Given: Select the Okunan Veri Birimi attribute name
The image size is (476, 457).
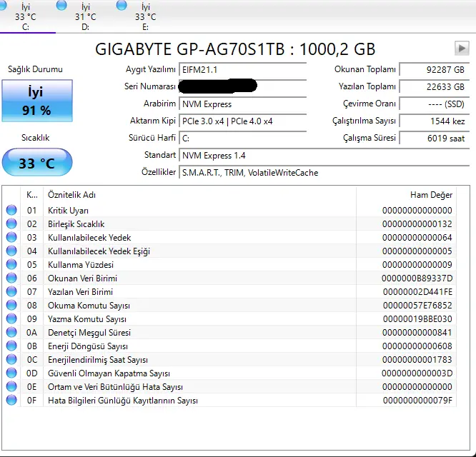Looking at the screenshot, I should click(x=83, y=278).
